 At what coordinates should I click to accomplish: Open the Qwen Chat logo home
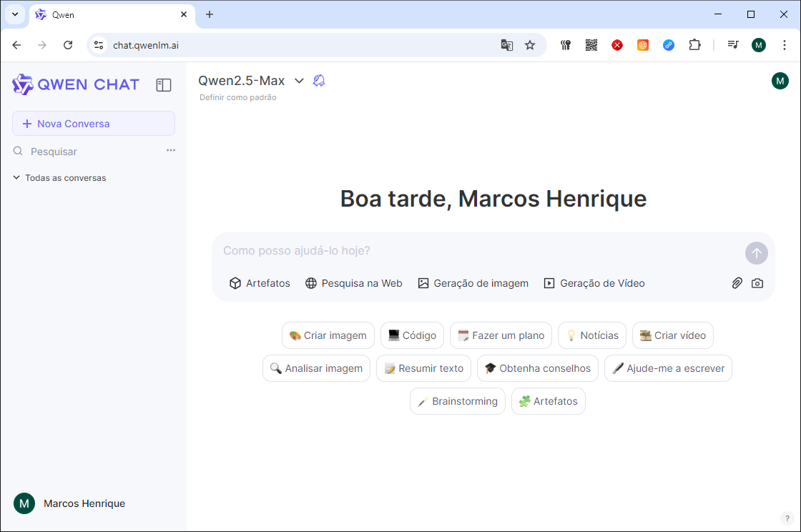coord(76,84)
